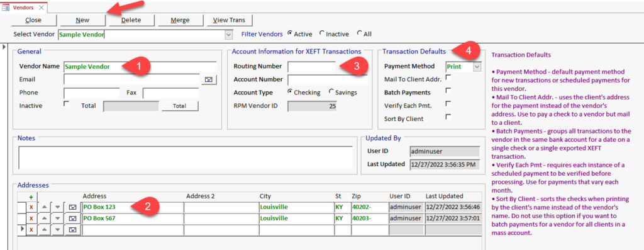Viewport: 644px width, 250px height.
Task: Click Louisville city in PO Box 123 row
Action: [296, 207]
